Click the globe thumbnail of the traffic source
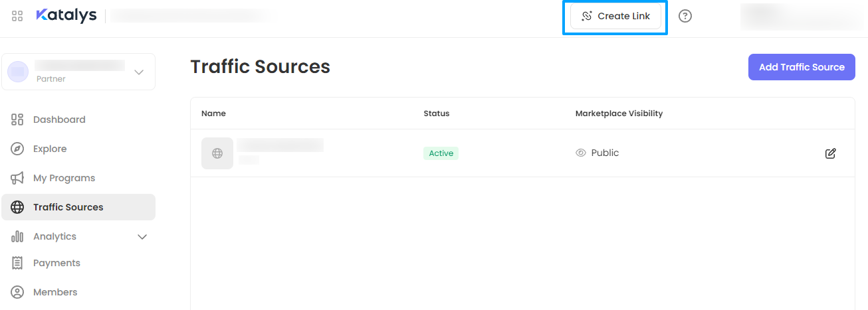The width and height of the screenshot is (868, 310). [x=217, y=153]
